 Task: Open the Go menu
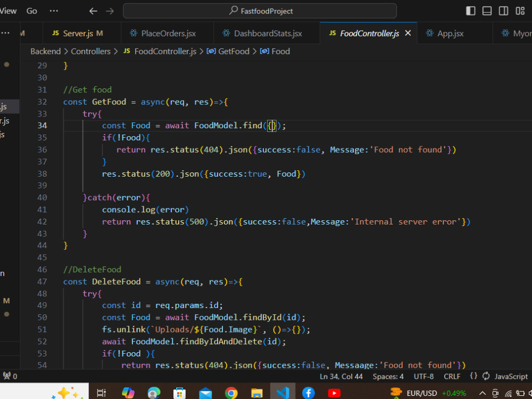point(32,10)
